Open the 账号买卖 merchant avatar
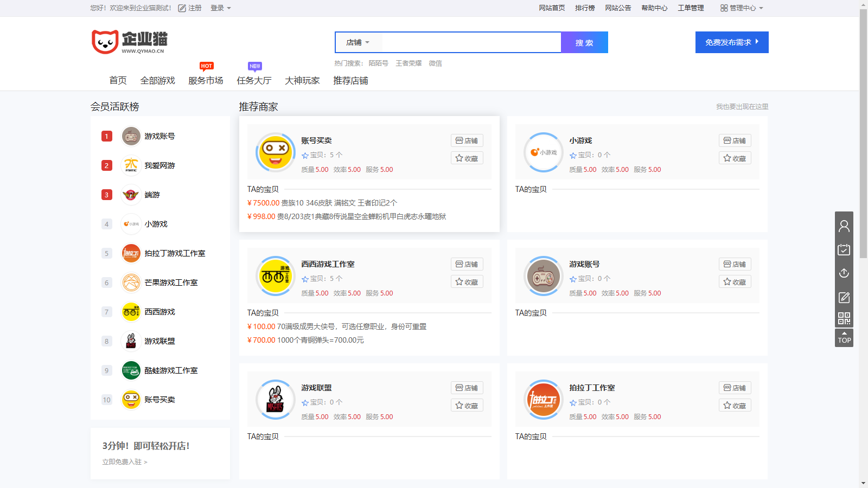Screen dimensions: 868x488 tap(275, 152)
